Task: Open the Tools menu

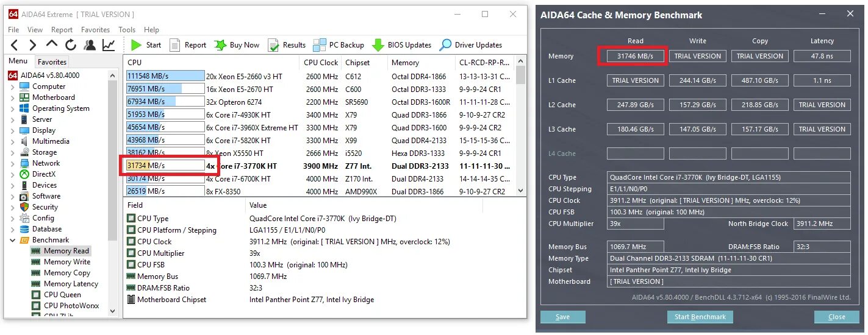Action: pyautogui.click(x=127, y=29)
